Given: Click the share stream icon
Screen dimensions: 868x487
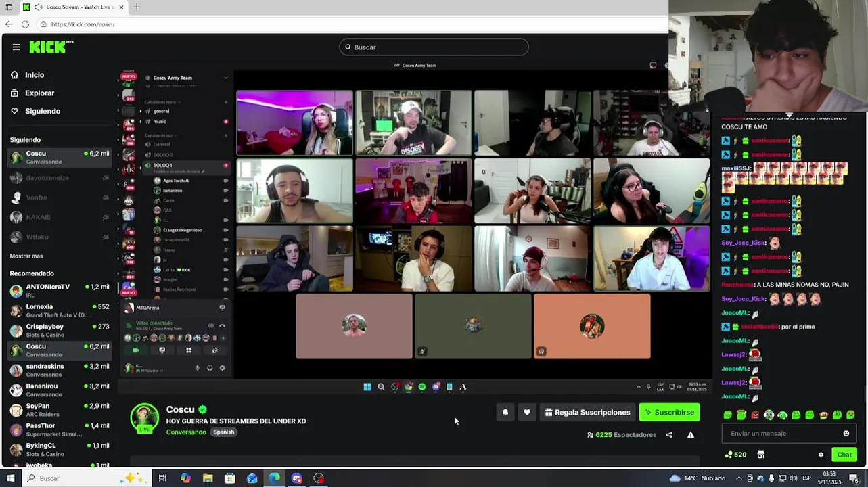Looking at the screenshot, I should click(x=669, y=435).
